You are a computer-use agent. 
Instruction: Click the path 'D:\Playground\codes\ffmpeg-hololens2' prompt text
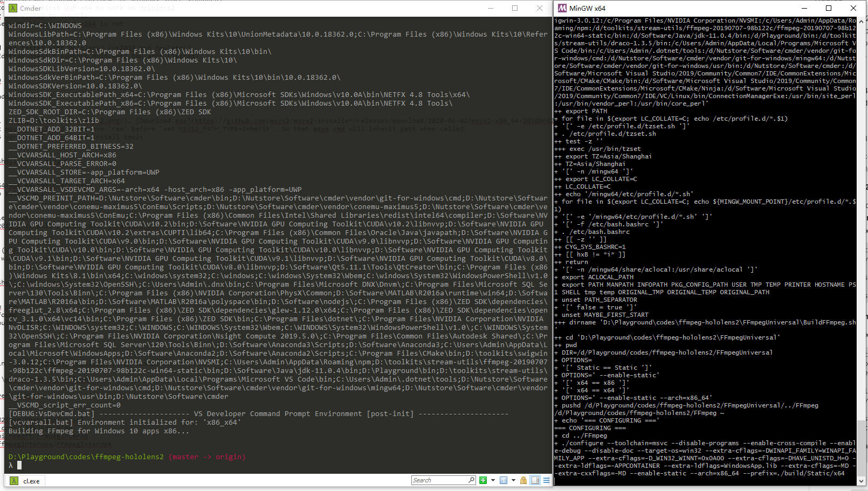(86, 457)
